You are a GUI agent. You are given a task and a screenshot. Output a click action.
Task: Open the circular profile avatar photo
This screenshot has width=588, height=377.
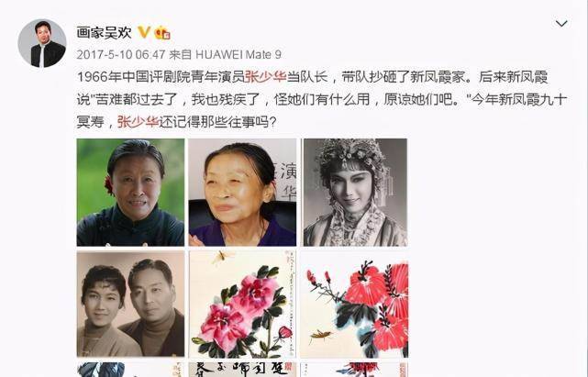click(42, 43)
